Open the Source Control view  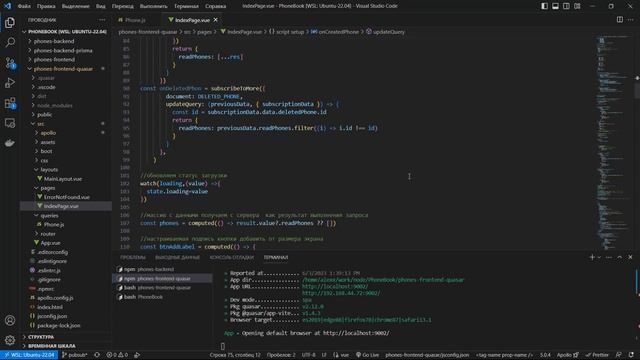pyautogui.click(x=10, y=62)
